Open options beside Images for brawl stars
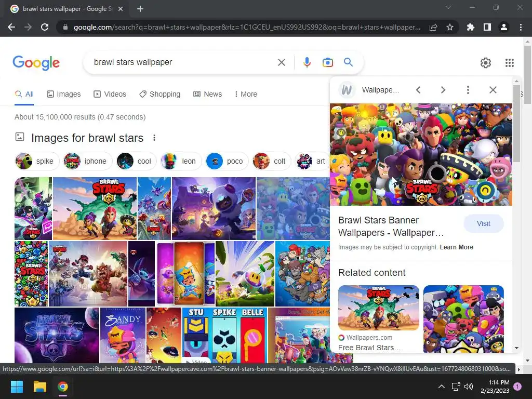 pos(154,138)
